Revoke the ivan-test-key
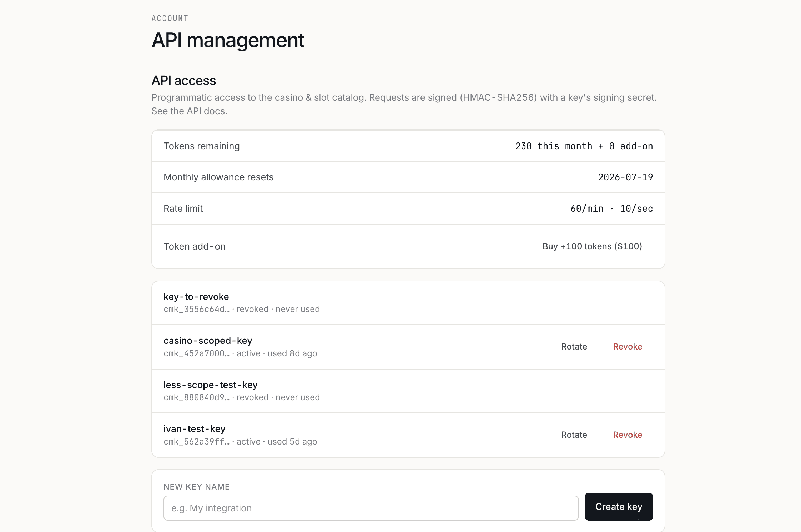Screen dimensions: 801x532 tap(628, 435)
